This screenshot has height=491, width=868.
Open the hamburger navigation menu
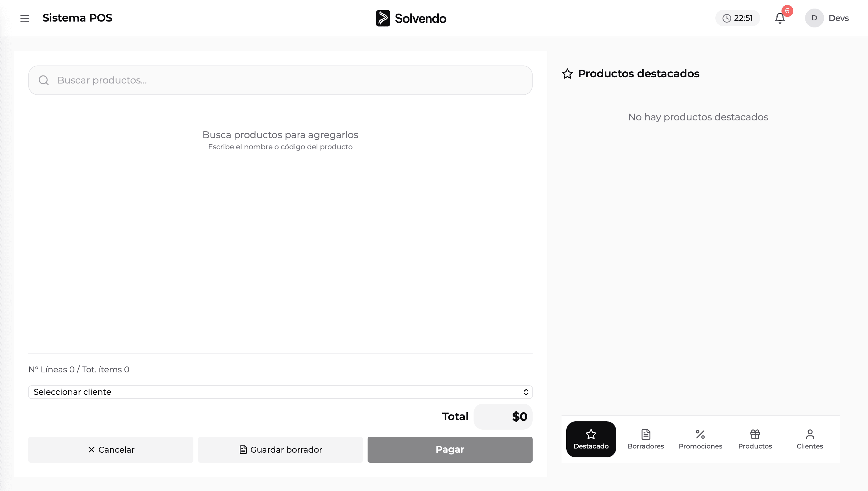tap(25, 18)
